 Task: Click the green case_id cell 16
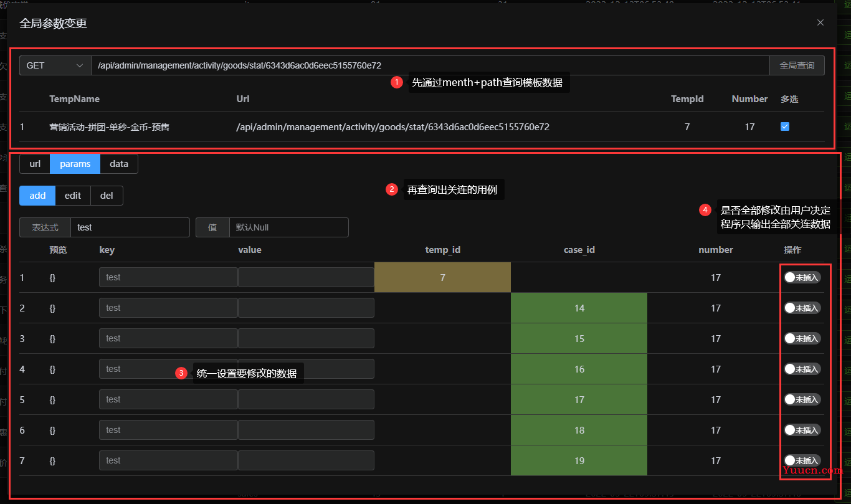pyautogui.click(x=579, y=369)
